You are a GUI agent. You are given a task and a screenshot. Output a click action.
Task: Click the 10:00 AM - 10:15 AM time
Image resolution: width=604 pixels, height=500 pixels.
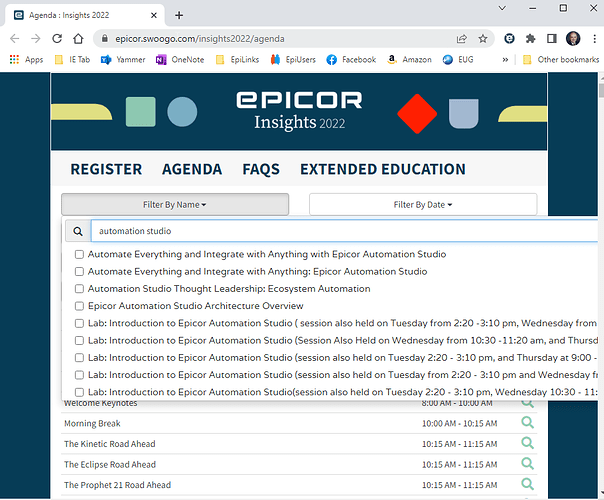coord(459,423)
